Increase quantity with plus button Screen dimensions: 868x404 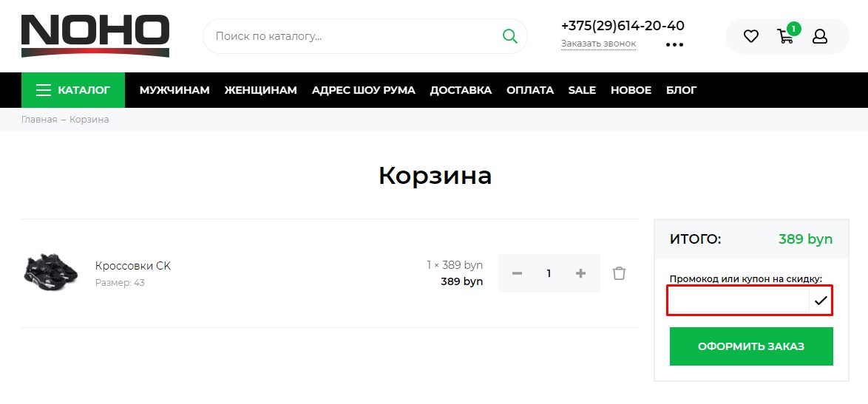pos(580,273)
